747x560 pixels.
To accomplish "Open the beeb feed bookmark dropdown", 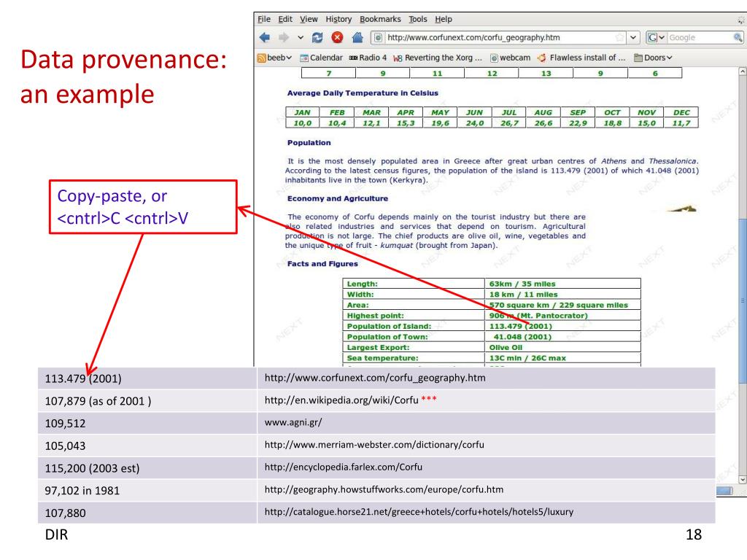I will point(274,58).
